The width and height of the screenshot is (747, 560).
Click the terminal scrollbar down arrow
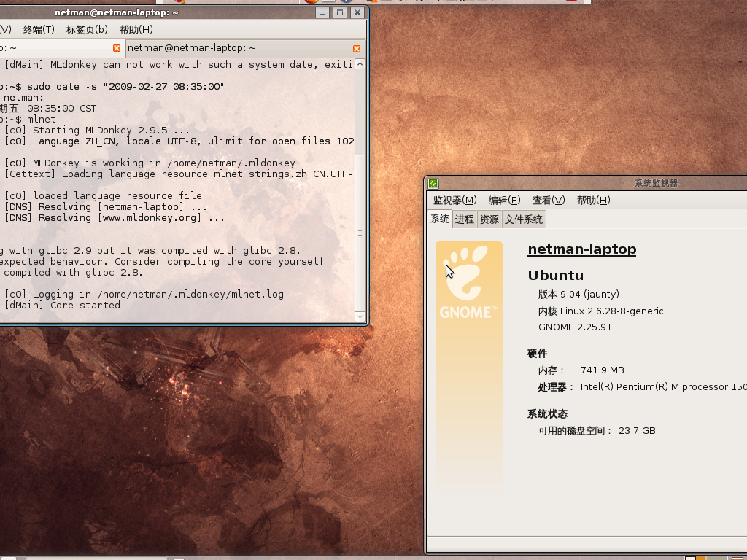pos(360,316)
